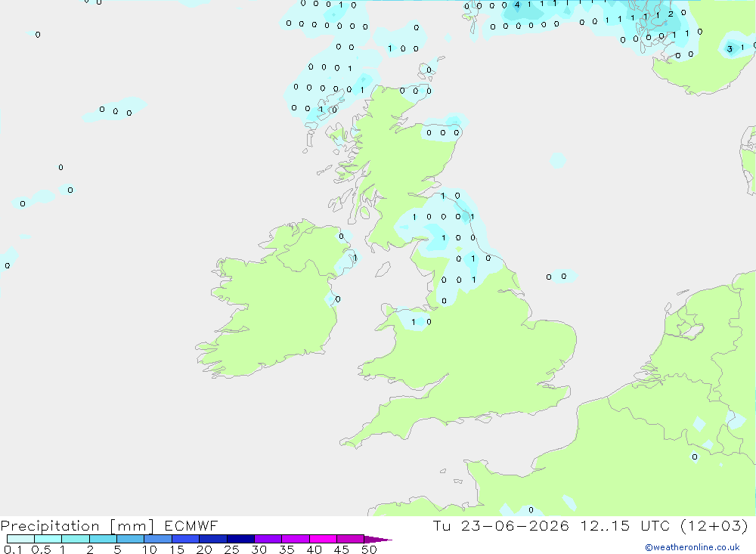Click the 0.5–1 mm legend color swatch

tap(48, 539)
